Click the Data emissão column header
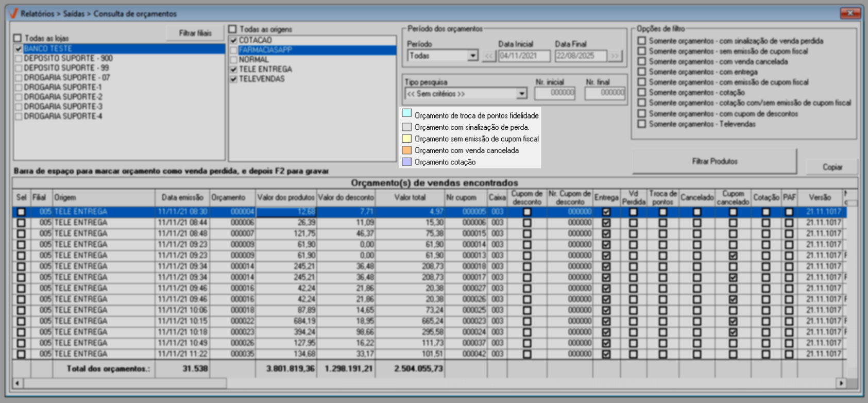This screenshot has width=868, height=403. [182, 197]
